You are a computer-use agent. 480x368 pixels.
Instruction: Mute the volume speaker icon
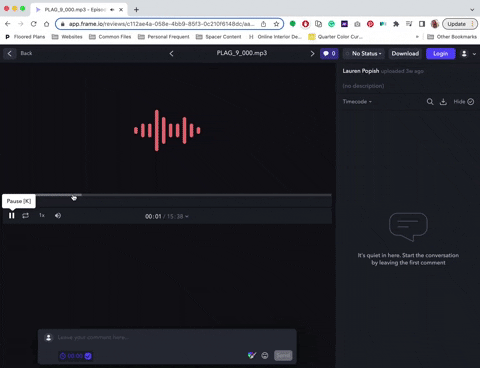[x=58, y=216]
